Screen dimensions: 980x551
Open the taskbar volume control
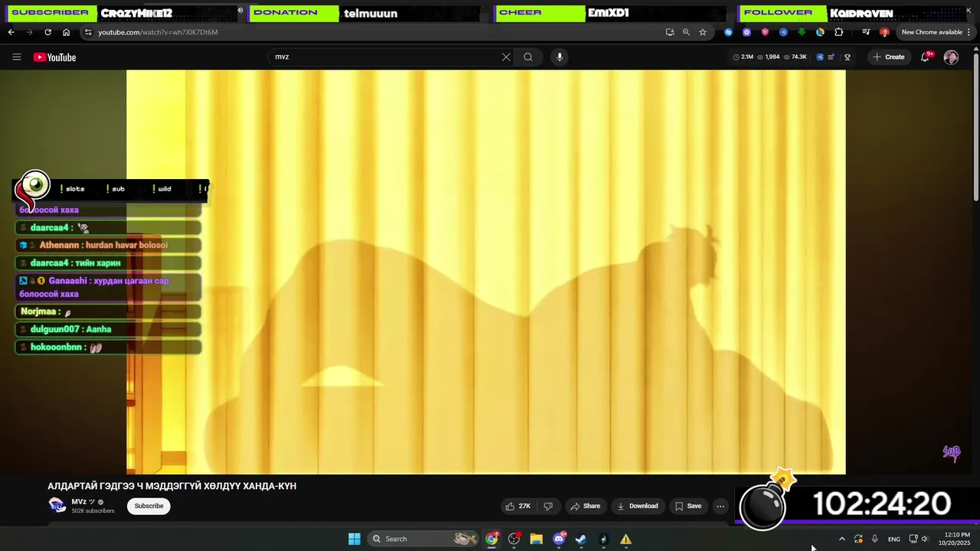click(925, 539)
